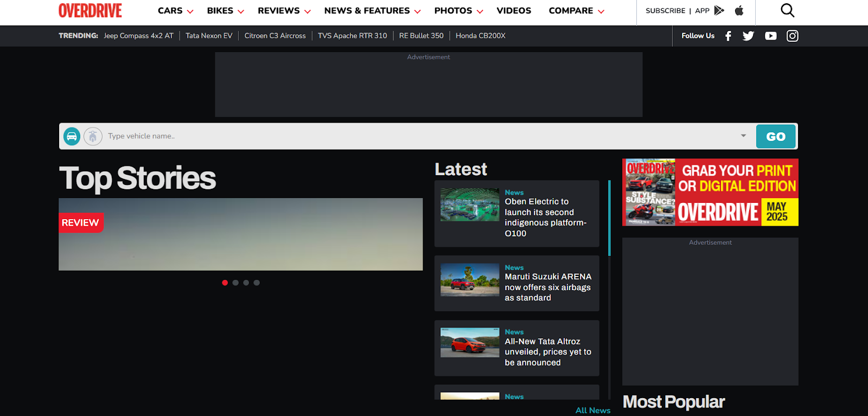Select third carousel dot
The height and width of the screenshot is (416, 868).
tap(246, 283)
